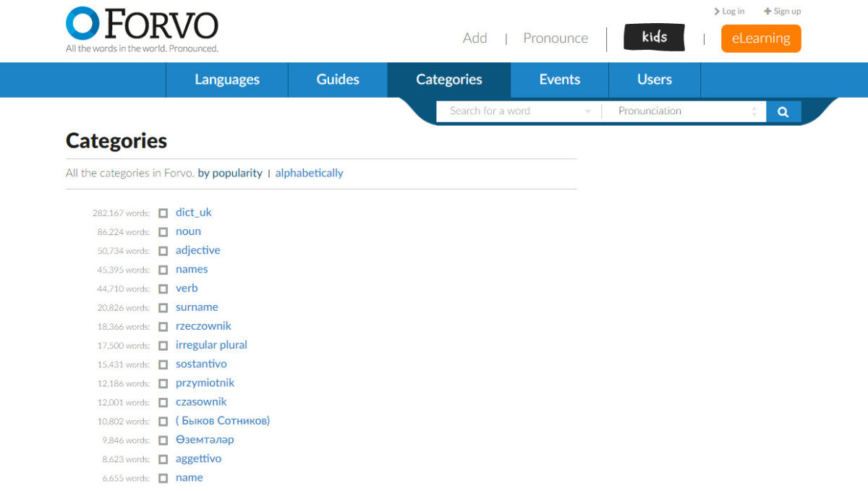Switch to the Languages tab
This screenshot has height=491, width=868.
[227, 80]
